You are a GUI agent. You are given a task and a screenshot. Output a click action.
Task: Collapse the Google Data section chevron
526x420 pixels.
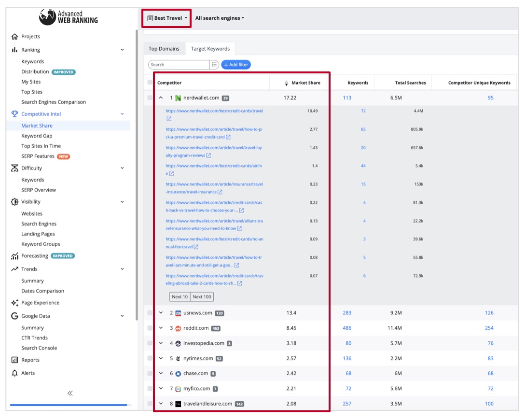click(x=122, y=316)
